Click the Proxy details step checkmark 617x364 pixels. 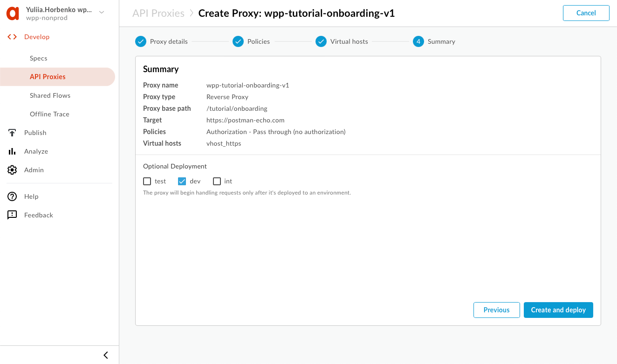point(141,41)
